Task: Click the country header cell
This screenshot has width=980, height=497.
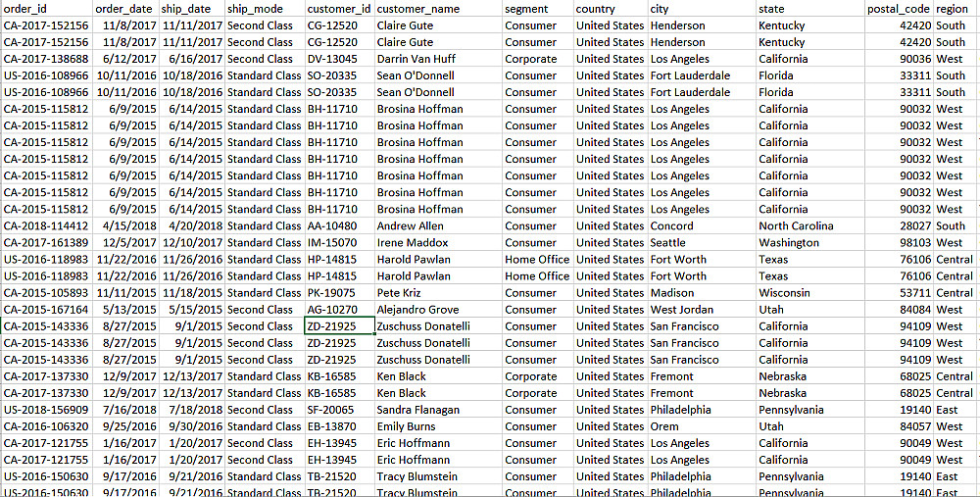Action: [x=611, y=9]
